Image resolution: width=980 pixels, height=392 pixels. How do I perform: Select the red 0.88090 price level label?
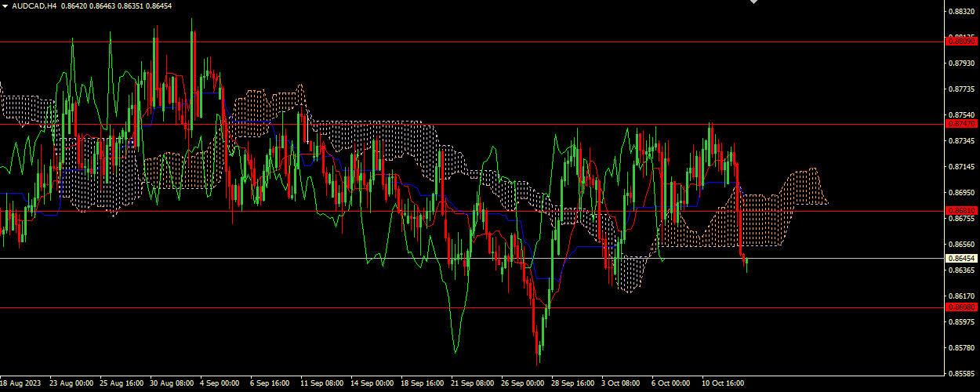tap(961, 42)
